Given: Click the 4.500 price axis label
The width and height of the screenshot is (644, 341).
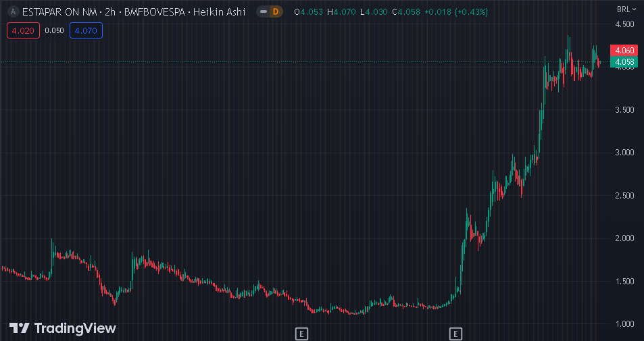Looking at the screenshot, I should (x=624, y=24).
